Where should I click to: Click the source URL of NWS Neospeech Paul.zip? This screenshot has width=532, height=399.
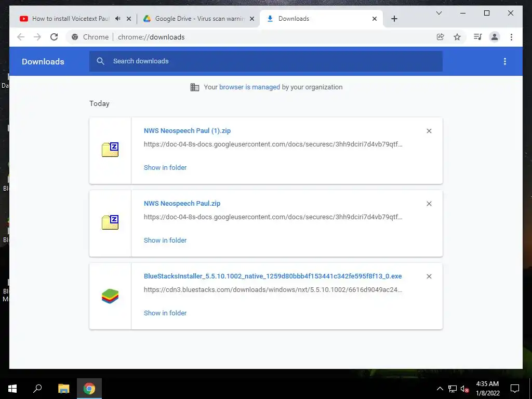pos(273,217)
